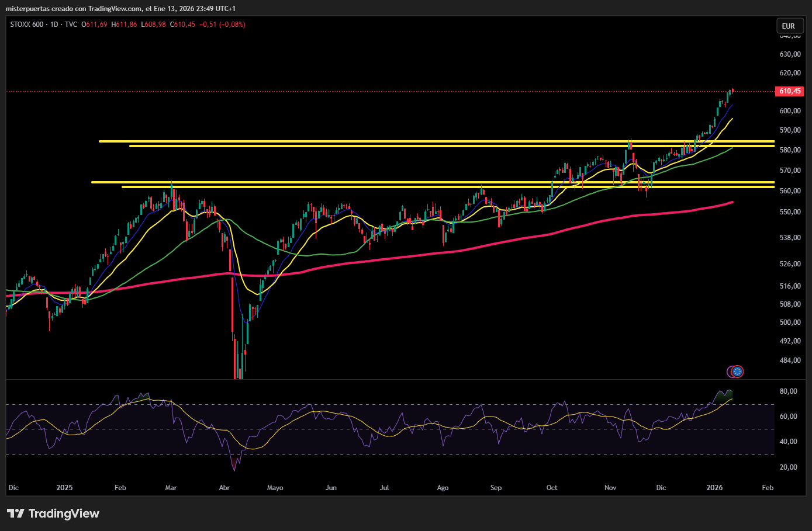Screen dimensions: 812x531
Task: Click the 570,00 price axis label
Action: click(790, 171)
